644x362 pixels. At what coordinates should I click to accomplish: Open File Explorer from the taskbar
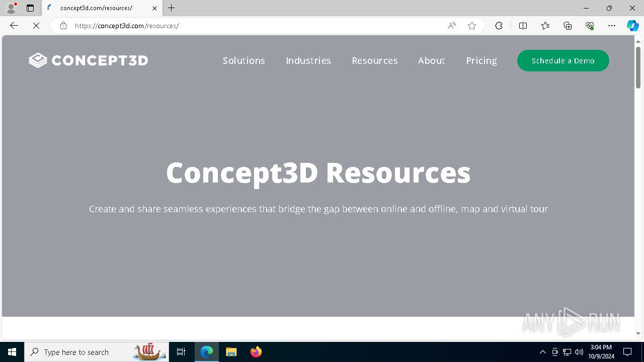click(231, 352)
